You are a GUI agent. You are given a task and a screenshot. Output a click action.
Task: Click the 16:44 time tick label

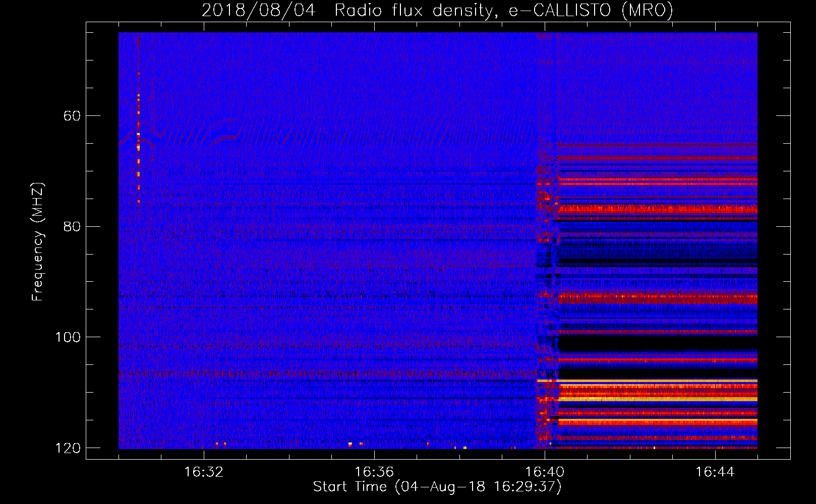pos(715,472)
